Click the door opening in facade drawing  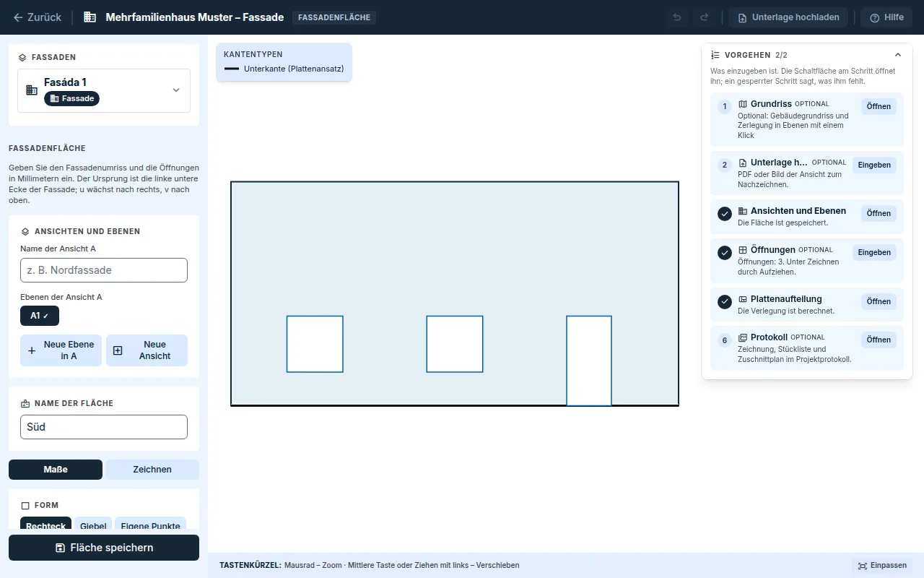(x=589, y=361)
